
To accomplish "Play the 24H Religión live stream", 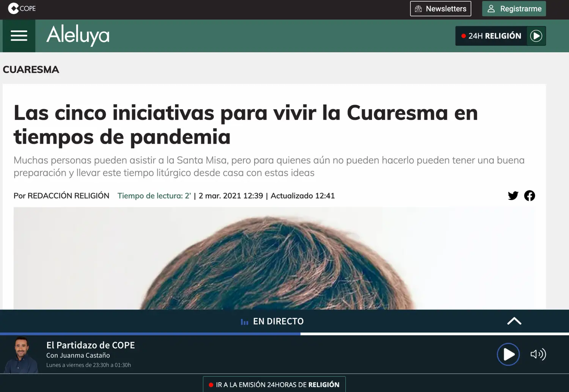I will 536,36.
